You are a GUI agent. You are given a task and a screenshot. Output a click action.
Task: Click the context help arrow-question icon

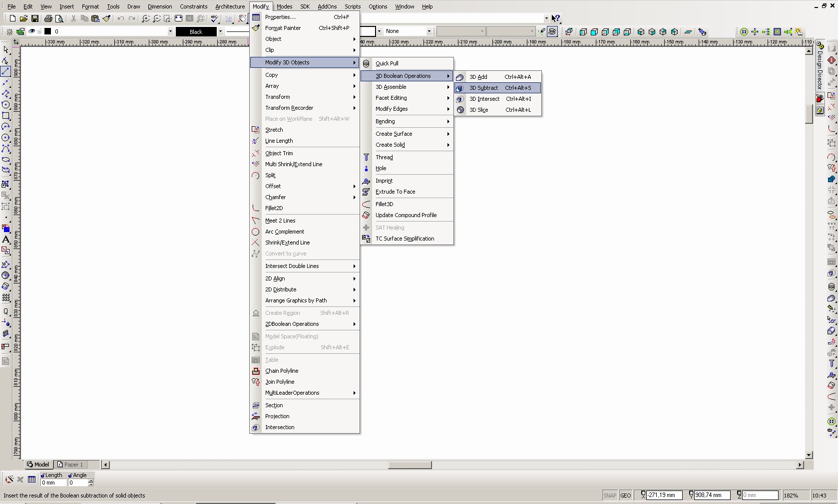pyautogui.click(x=556, y=18)
